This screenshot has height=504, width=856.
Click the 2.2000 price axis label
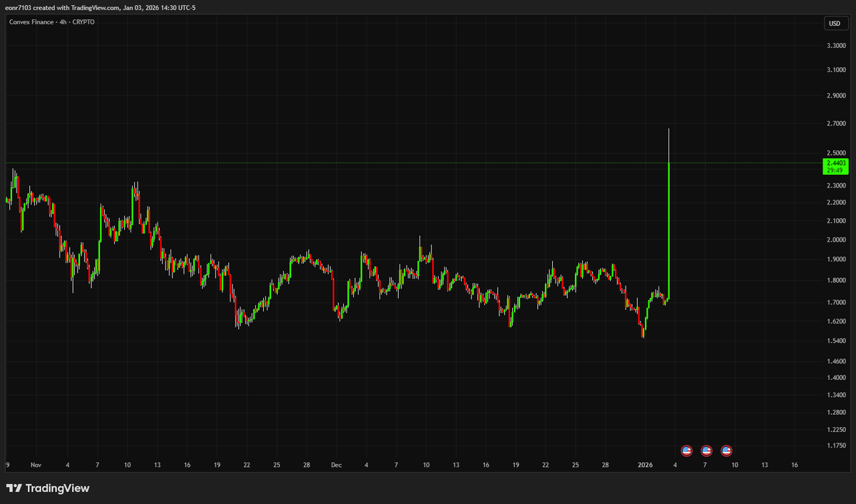tap(836, 202)
